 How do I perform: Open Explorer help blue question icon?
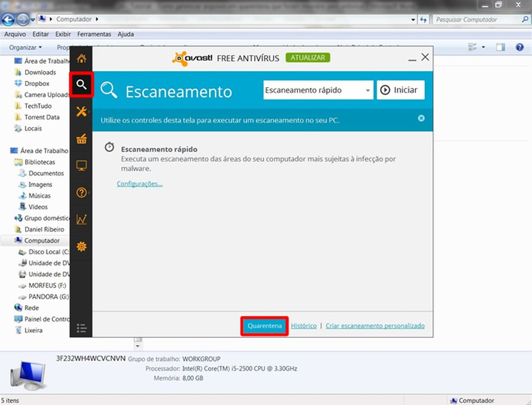520,47
